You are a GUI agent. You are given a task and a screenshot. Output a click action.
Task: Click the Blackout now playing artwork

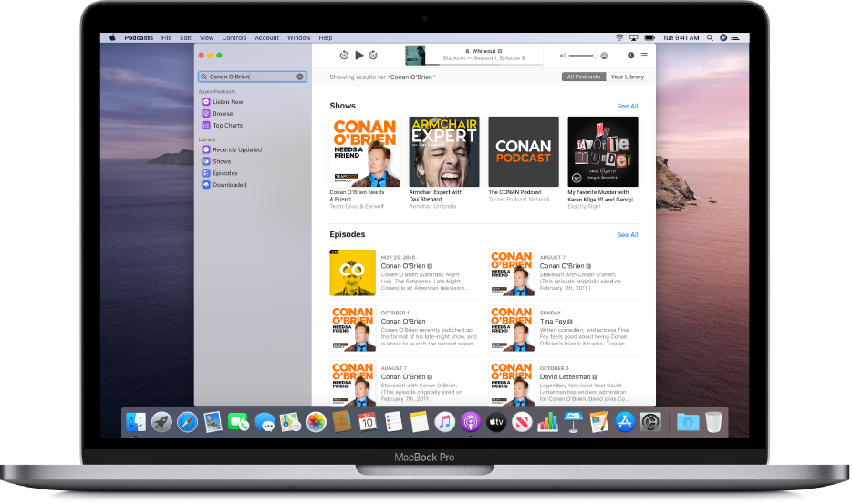415,55
